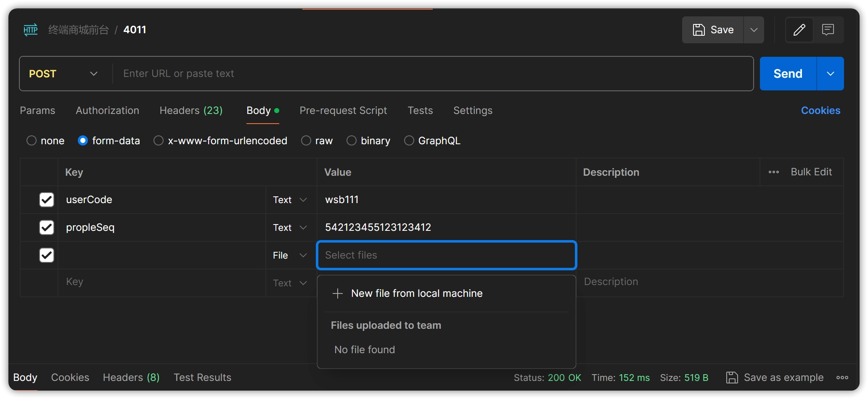Click the Save button

point(713,30)
